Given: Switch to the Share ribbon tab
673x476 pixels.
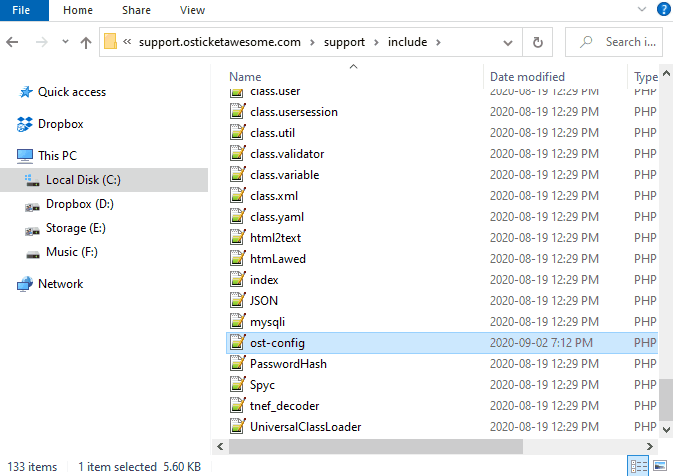Looking at the screenshot, I should [136, 10].
